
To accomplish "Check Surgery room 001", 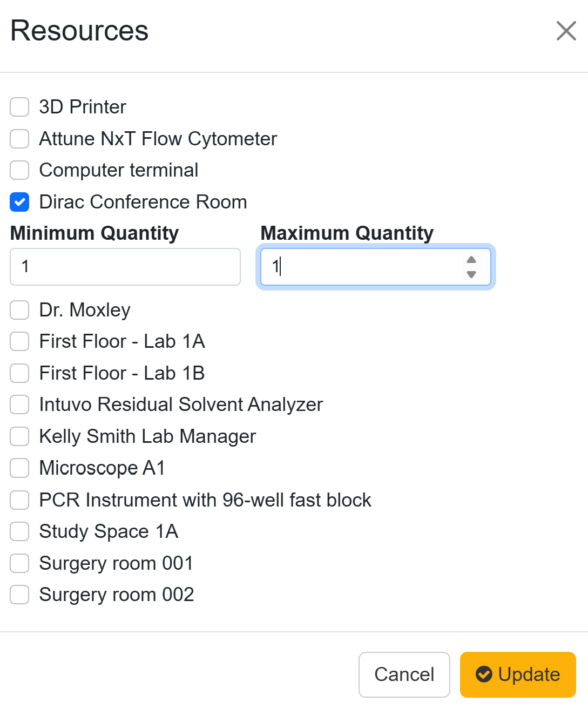I will click(x=19, y=563).
